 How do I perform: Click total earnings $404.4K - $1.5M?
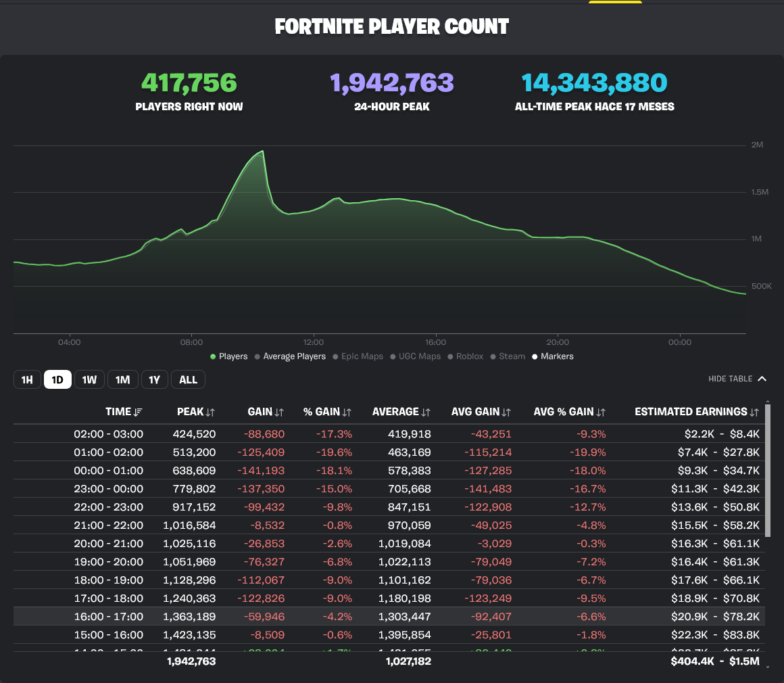715,661
